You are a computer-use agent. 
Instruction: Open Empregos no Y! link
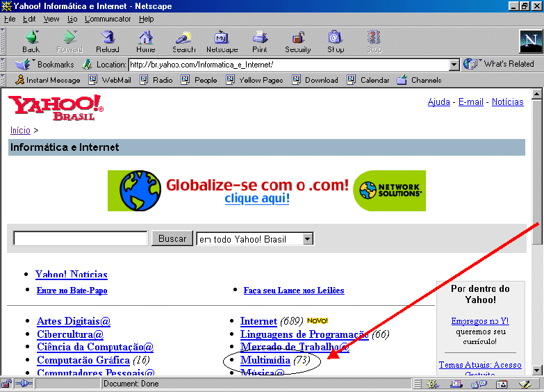click(480, 321)
